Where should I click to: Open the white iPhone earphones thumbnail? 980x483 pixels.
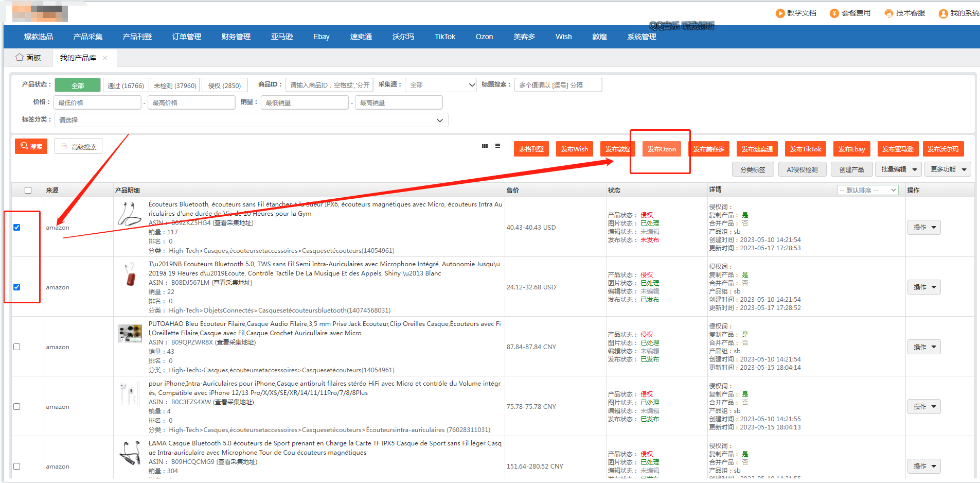pos(130,393)
